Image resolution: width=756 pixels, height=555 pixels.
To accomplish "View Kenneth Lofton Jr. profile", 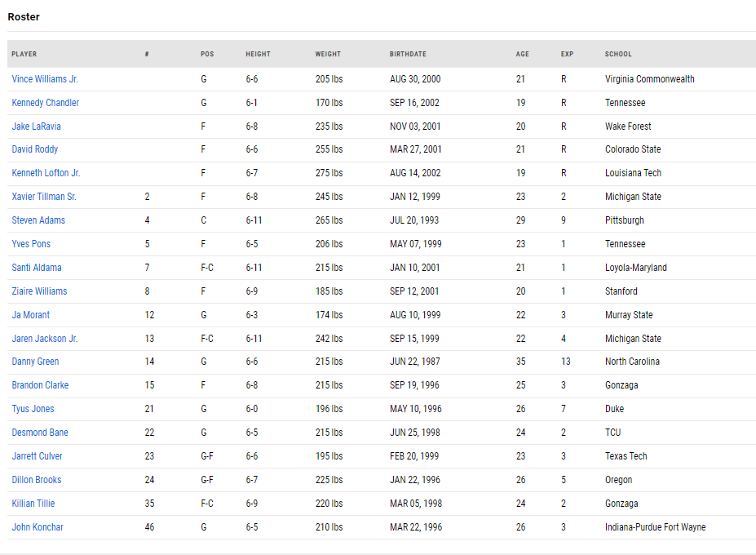I will click(x=46, y=173).
